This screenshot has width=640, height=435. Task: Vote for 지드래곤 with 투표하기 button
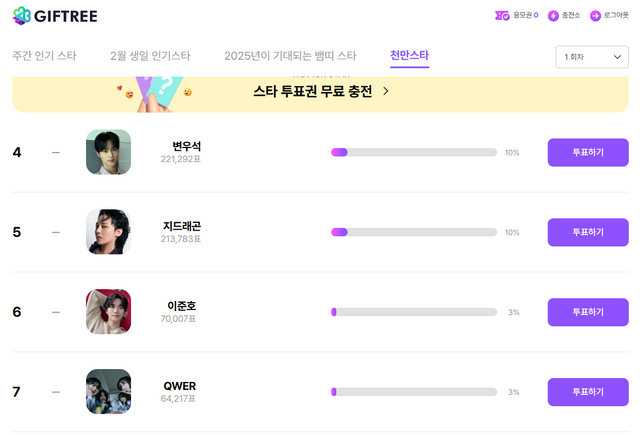(588, 232)
